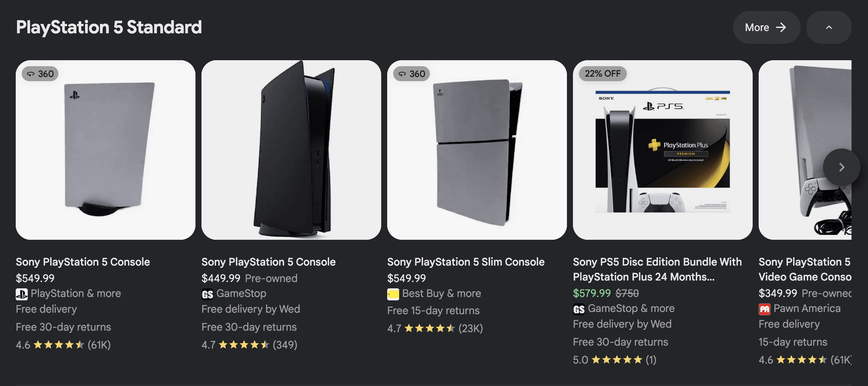
Task: Click the 22% OFF badge
Action: [x=603, y=74]
